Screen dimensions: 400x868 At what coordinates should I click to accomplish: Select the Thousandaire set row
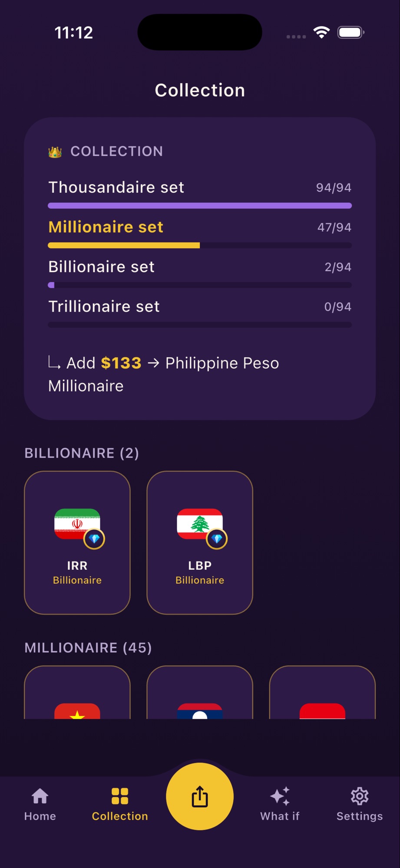click(x=200, y=193)
